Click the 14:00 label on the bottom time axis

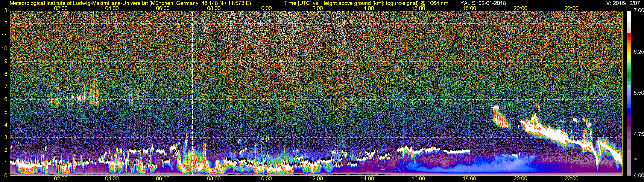367,179
